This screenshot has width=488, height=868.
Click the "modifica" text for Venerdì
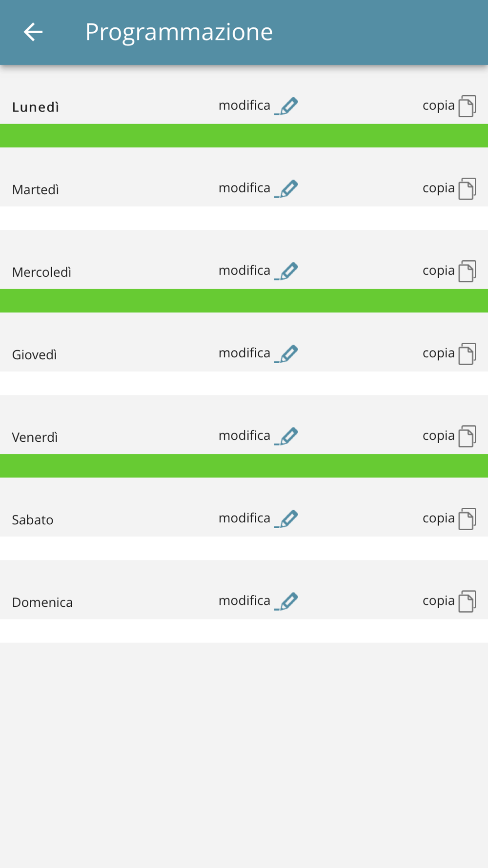[x=244, y=435]
